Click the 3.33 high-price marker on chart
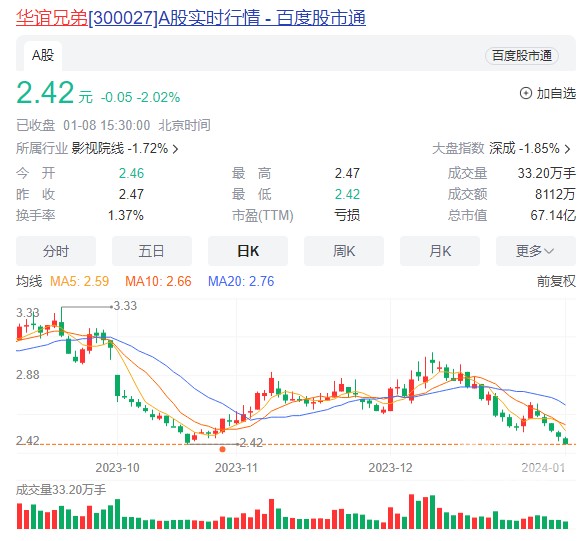 click(125, 306)
